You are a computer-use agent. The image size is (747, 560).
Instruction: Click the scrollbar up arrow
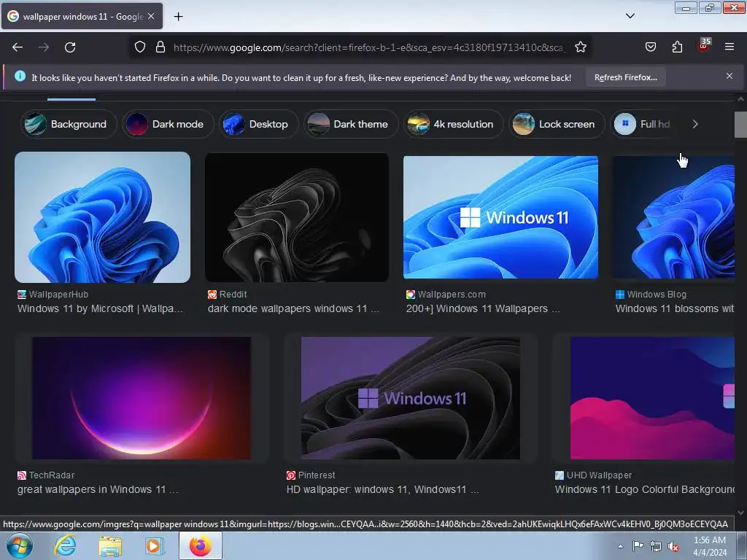tap(740, 99)
